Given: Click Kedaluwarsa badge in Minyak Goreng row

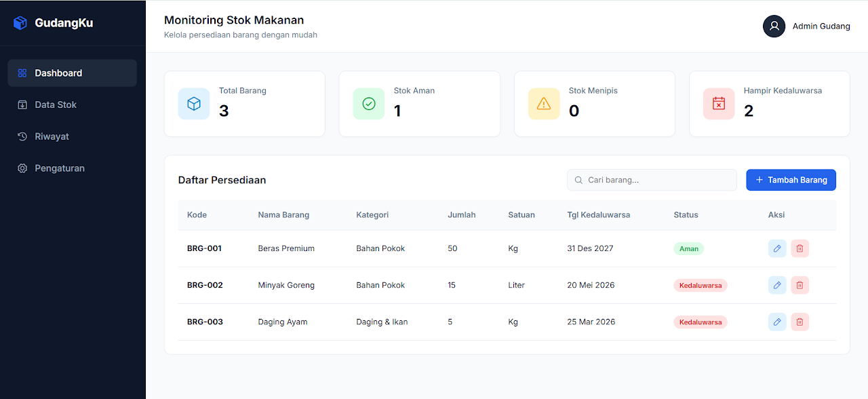Looking at the screenshot, I should pos(701,285).
